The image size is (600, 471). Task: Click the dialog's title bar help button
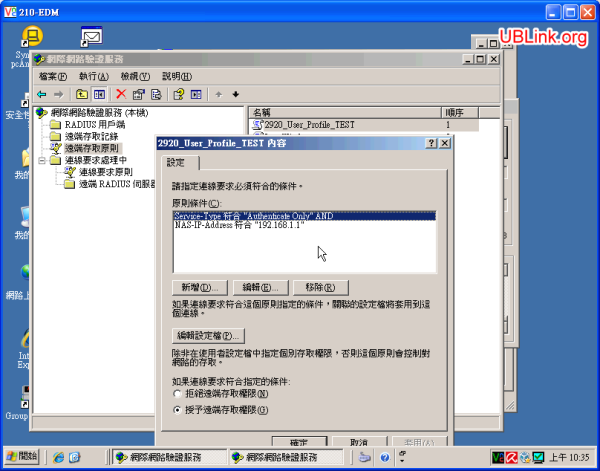click(x=431, y=144)
